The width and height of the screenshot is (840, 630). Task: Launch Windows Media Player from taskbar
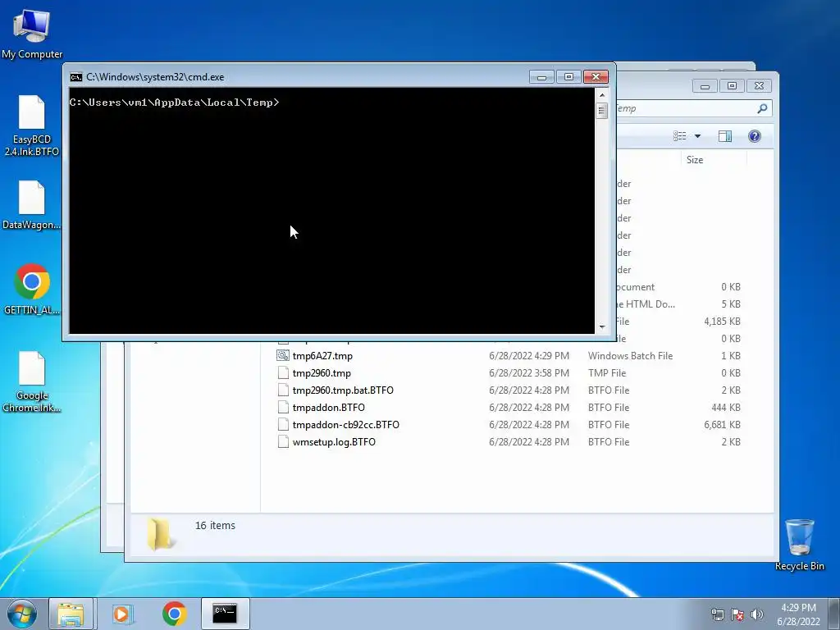122,614
